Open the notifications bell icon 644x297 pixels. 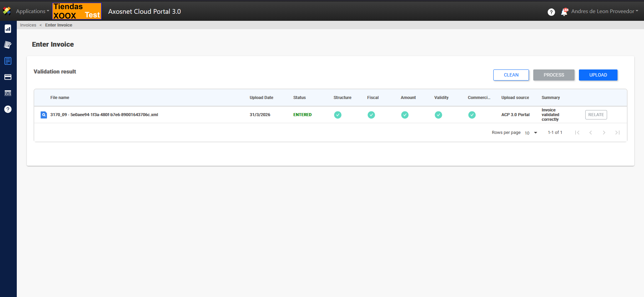click(x=564, y=12)
